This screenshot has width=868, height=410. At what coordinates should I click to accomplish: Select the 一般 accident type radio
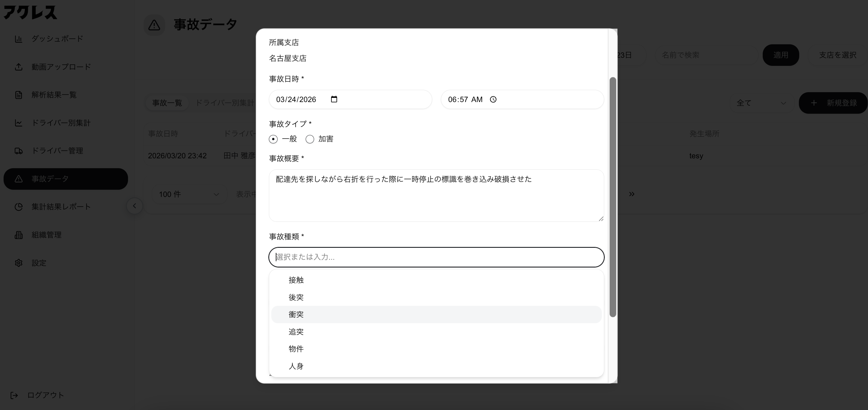click(x=273, y=139)
